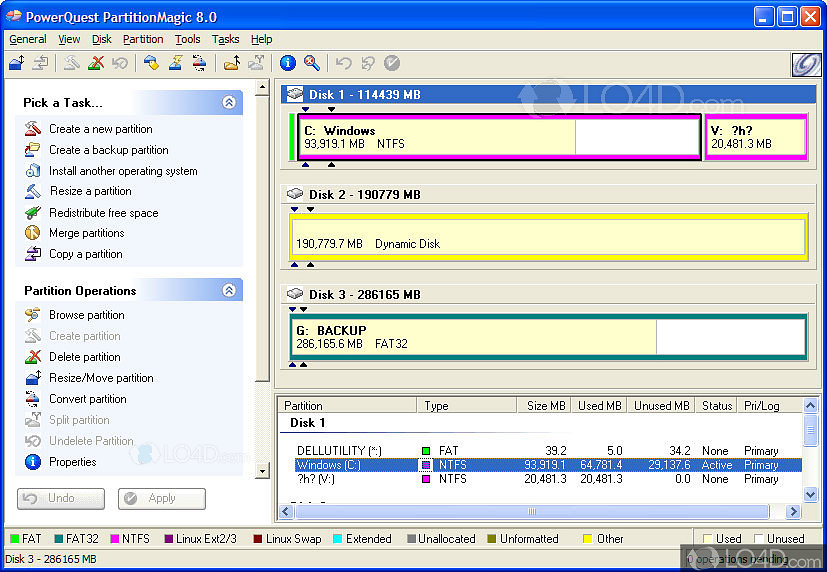Viewport: 827px width, 572px height.
Task: Click the icon beside Install another operating system
Action: [x=33, y=170]
